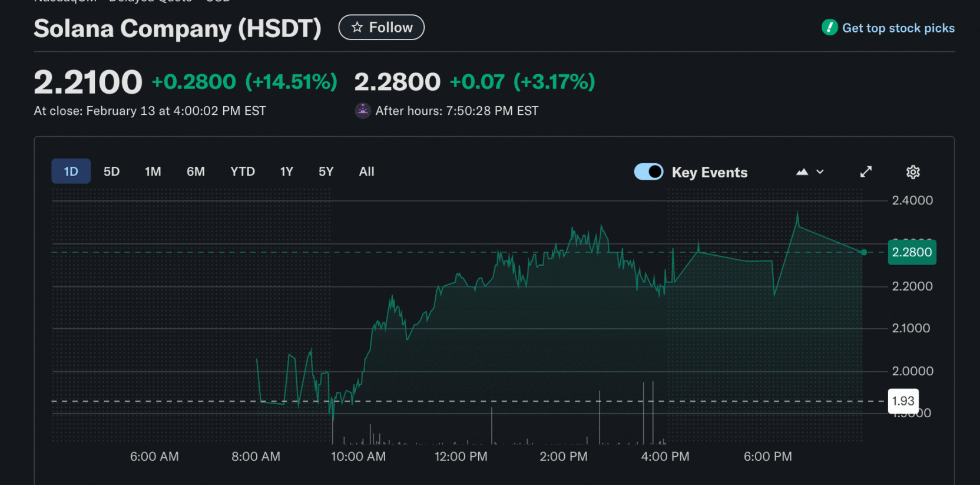Click green icon beside top stock picks
Viewport: 980px width, 485px height.
pos(829,28)
